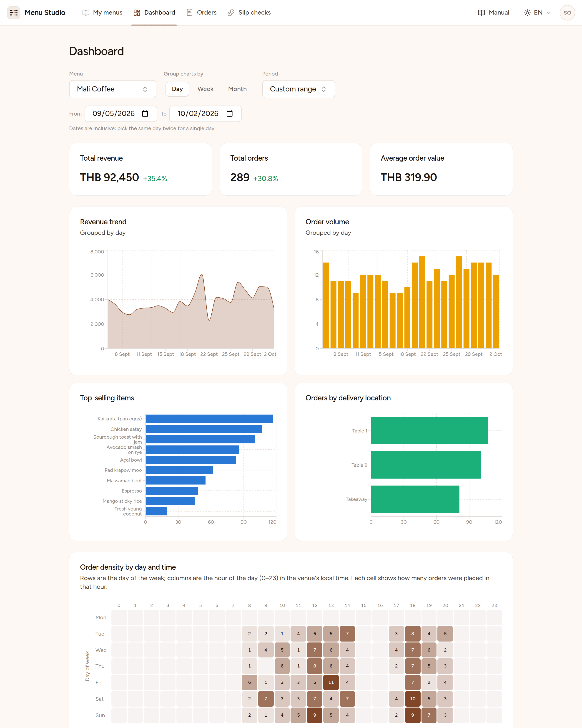Click the Table 2 green bar
582x728 pixels.
(426, 465)
